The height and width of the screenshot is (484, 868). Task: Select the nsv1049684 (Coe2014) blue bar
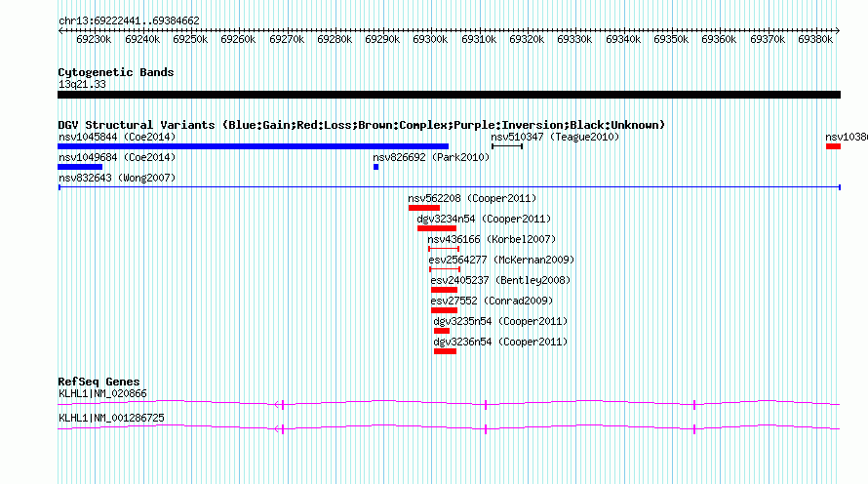(x=80, y=167)
